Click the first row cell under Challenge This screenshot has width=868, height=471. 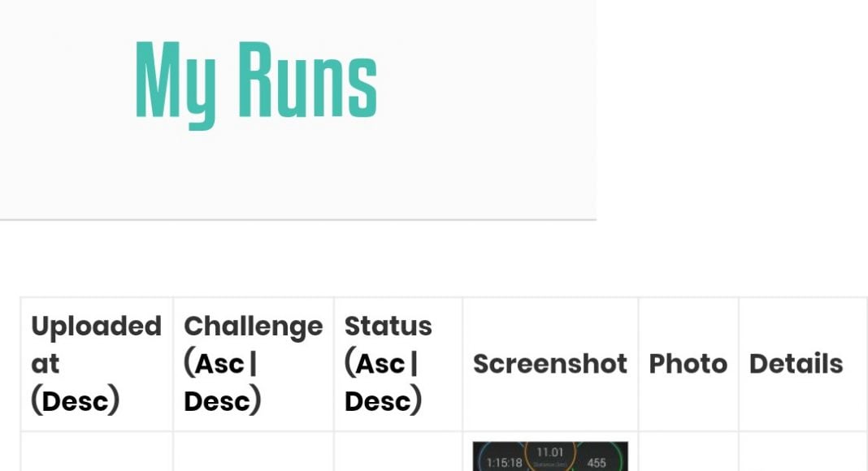(253, 453)
